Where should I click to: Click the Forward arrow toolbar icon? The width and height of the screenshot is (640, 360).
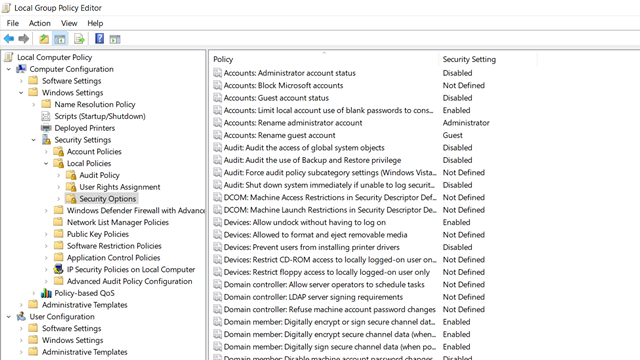pyautogui.click(x=24, y=39)
